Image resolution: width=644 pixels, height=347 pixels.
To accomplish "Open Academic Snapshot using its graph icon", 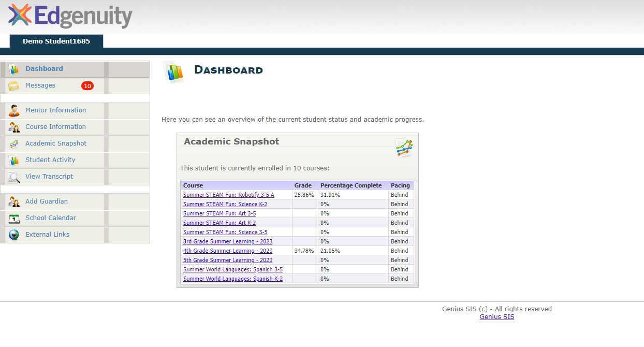I will tap(13, 143).
